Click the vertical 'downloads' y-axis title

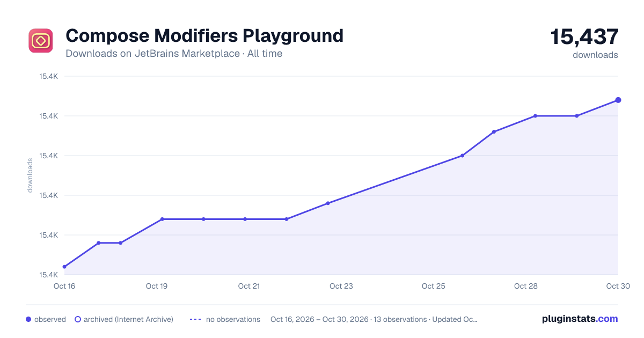pyautogui.click(x=30, y=175)
